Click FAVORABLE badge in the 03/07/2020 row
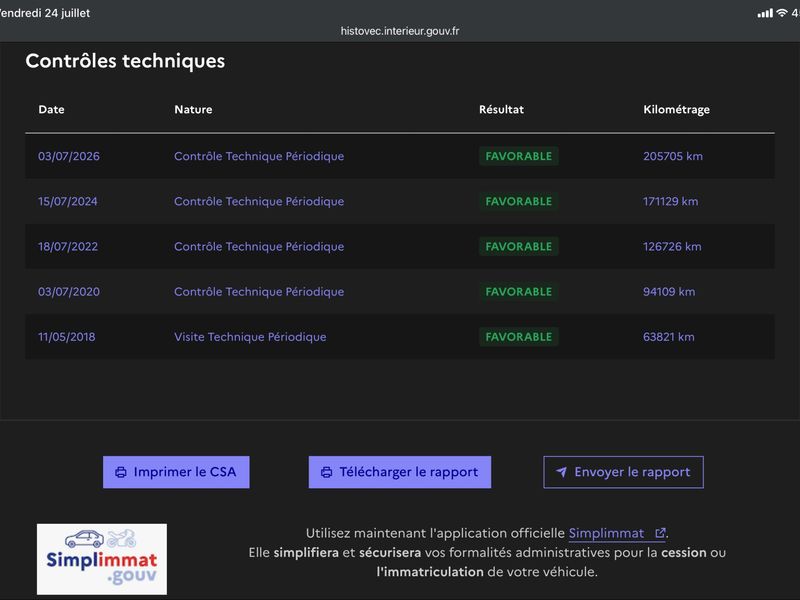Viewport: 800px width, 600px height. coord(518,292)
